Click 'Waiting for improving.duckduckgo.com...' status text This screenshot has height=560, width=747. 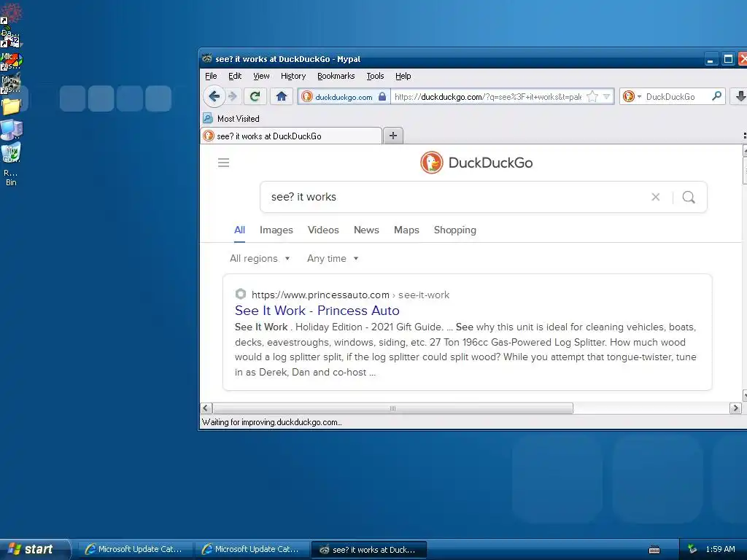click(x=271, y=422)
